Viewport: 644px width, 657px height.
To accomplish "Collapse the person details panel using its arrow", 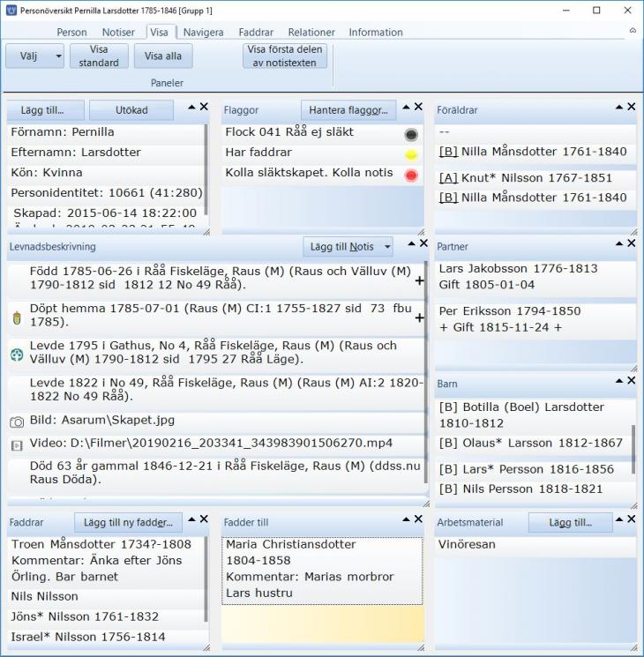I will click(x=192, y=107).
